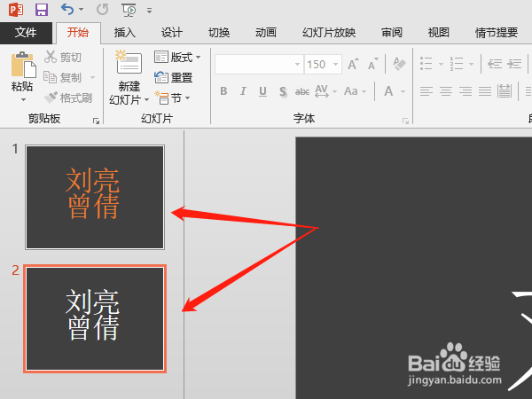Open the 视图 (View) tab
Screen dimensions: 532x399
(438, 33)
